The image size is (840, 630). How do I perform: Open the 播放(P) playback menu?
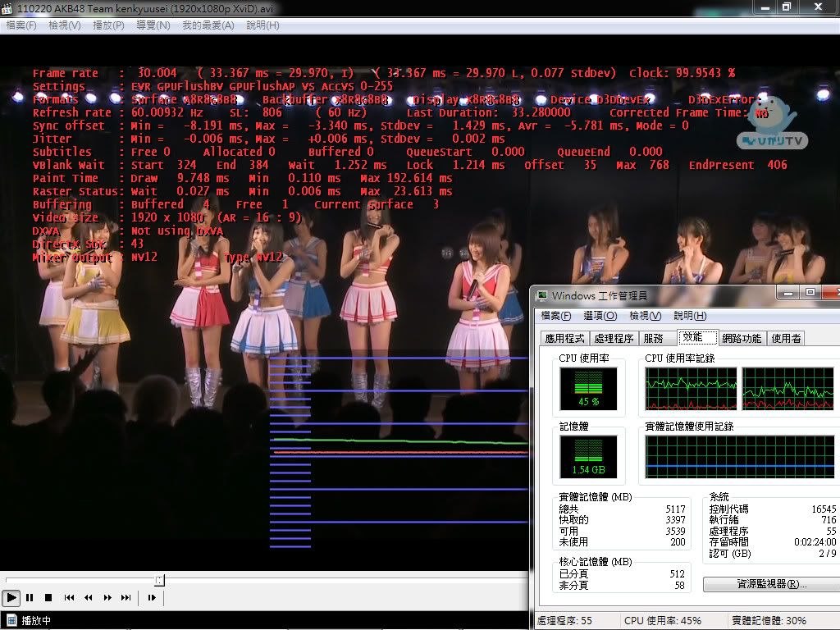click(x=108, y=25)
